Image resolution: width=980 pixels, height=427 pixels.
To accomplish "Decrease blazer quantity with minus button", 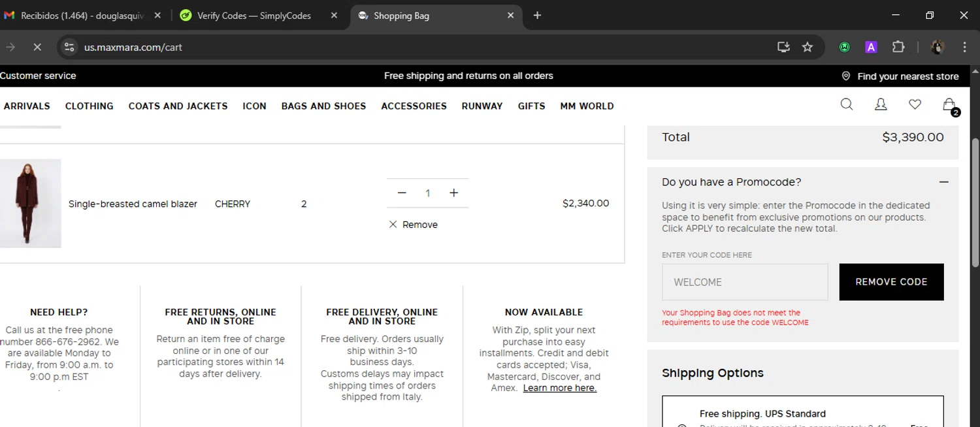I will tap(402, 193).
